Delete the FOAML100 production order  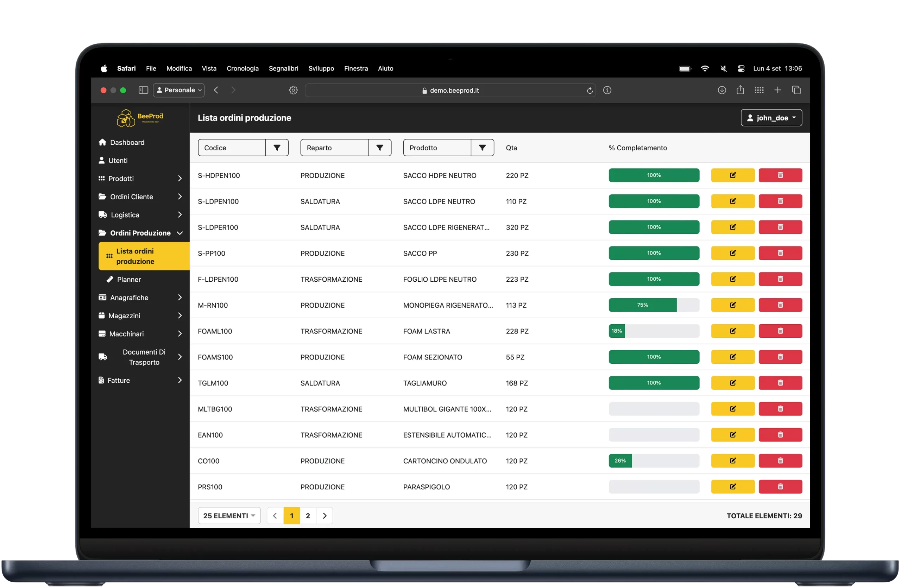pos(780,331)
